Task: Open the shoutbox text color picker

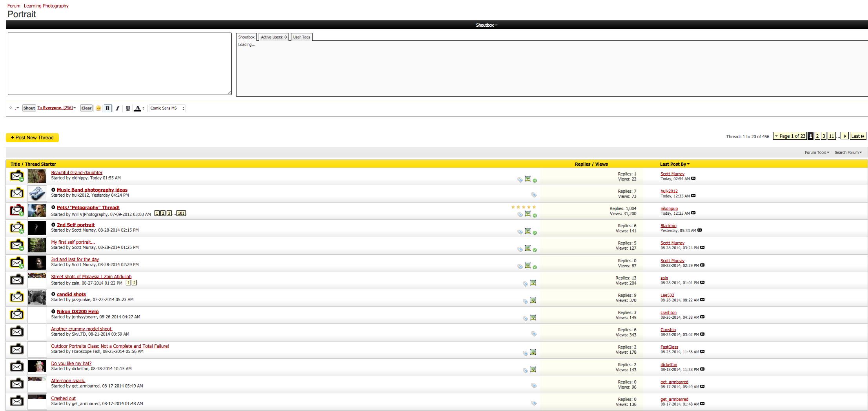Action: pos(138,108)
